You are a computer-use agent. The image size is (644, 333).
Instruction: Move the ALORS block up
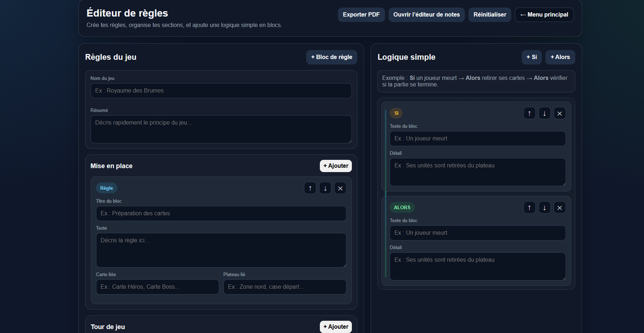tap(530, 207)
